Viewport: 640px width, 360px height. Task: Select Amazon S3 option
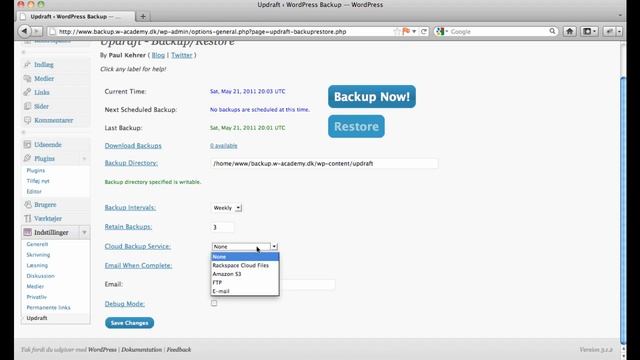tap(245, 274)
